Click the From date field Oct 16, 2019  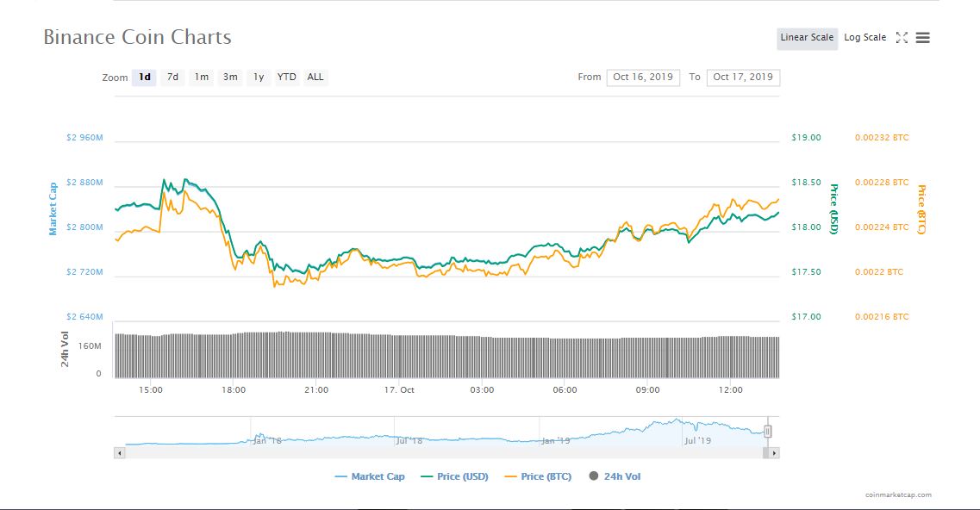tap(643, 77)
